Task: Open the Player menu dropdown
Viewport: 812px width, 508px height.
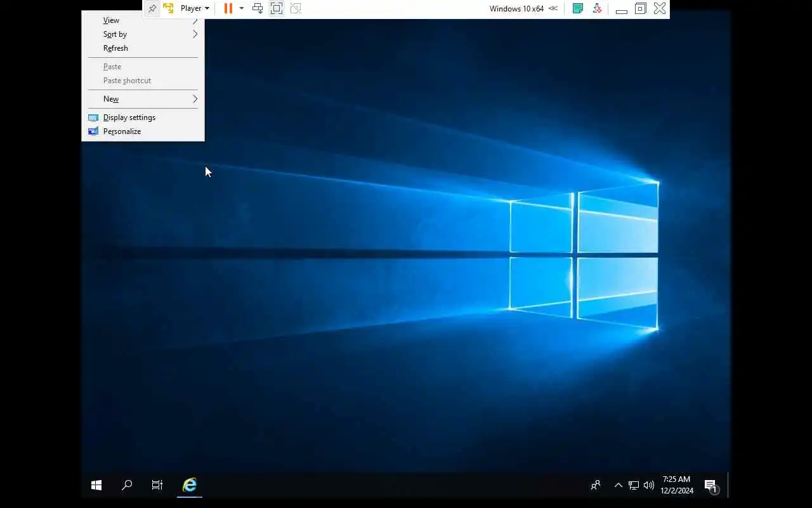Action: (195, 8)
